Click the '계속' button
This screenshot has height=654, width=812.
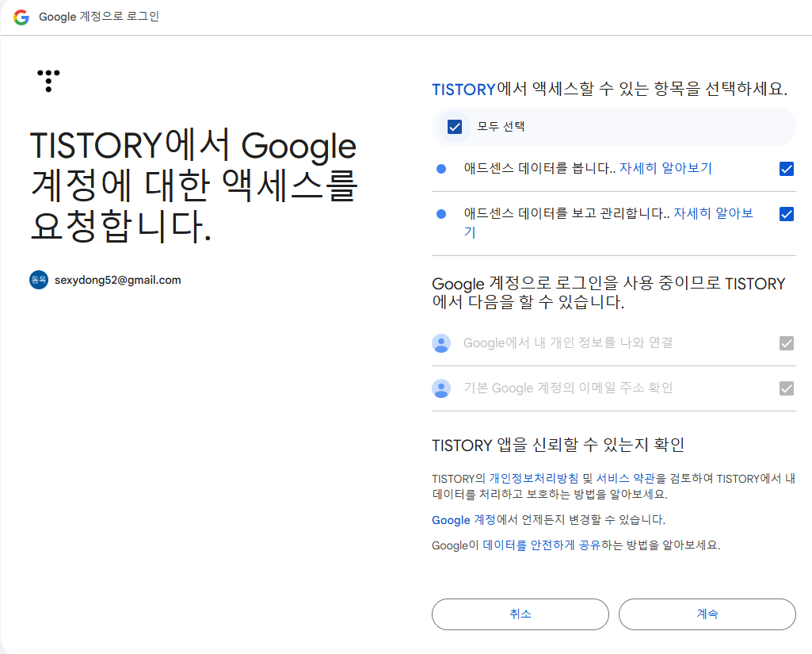(707, 614)
